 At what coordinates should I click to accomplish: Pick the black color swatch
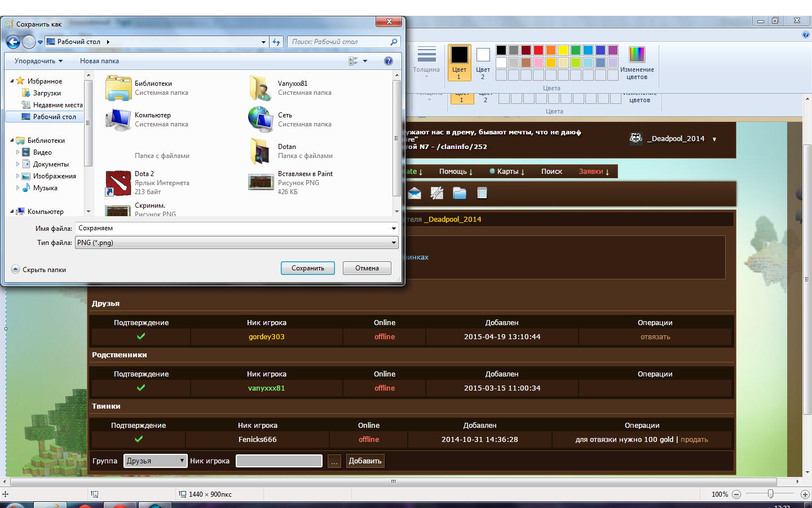point(501,50)
